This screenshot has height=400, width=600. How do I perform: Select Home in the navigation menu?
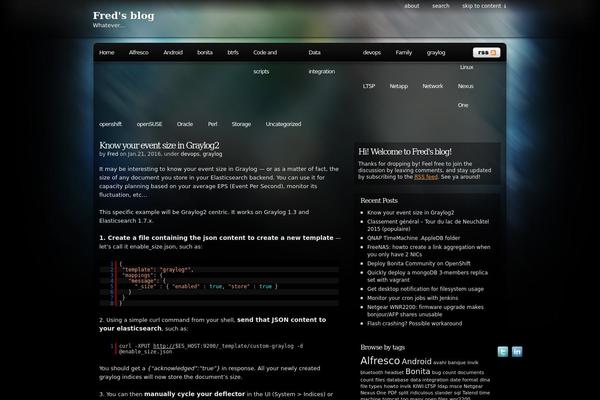pos(107,52)
